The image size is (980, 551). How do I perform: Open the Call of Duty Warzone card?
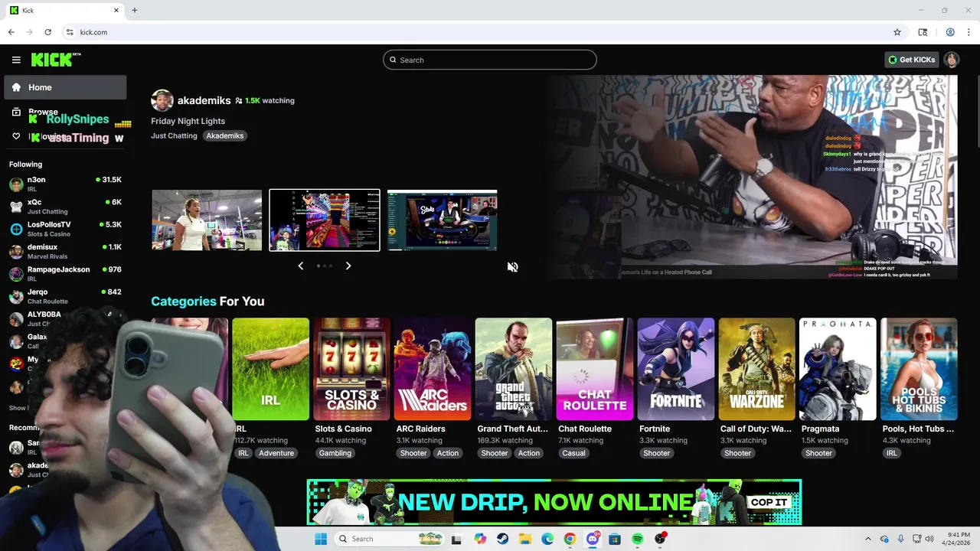pyautogui.click(x=757, y=369)
